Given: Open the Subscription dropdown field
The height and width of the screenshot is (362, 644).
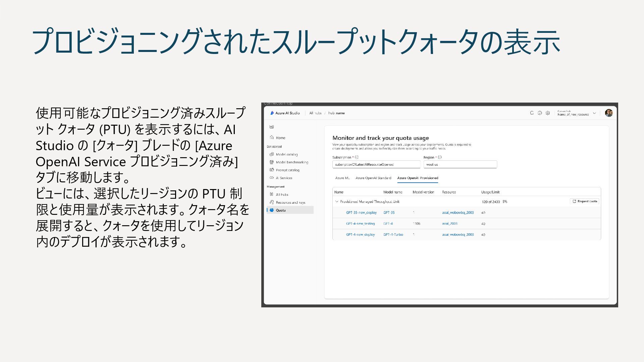Looking at the screenshot, I should pos(376,164).
